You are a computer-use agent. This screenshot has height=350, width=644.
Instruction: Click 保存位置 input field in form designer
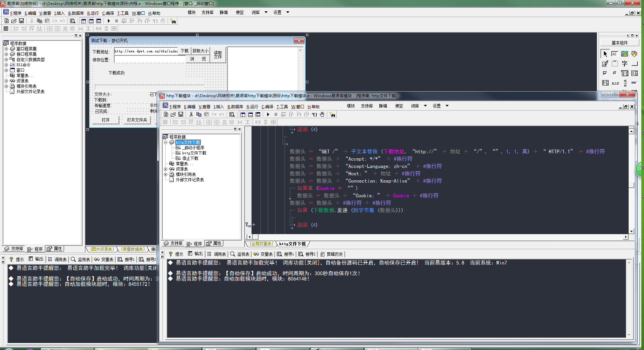point(150,59)
